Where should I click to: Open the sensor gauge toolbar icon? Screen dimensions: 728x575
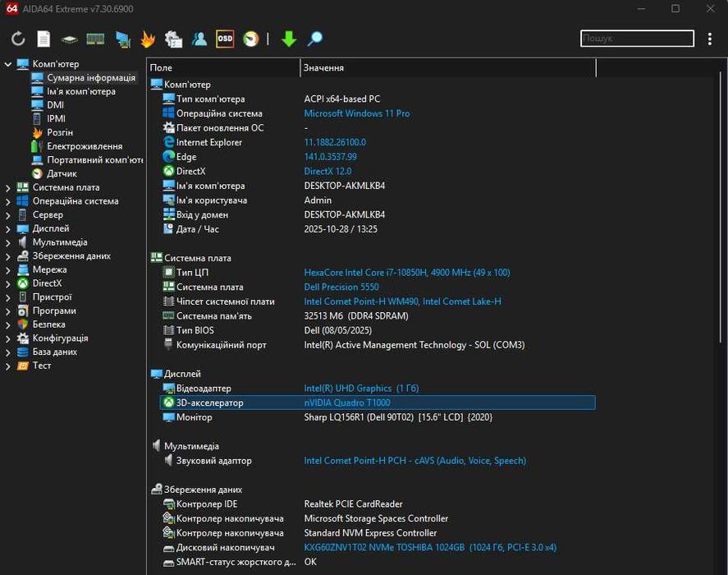coord(250,39)
